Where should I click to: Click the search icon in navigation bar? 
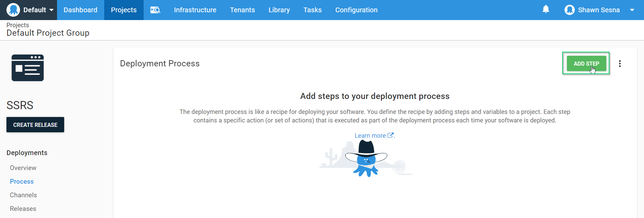pyautogui.click(x=155, y=10)
